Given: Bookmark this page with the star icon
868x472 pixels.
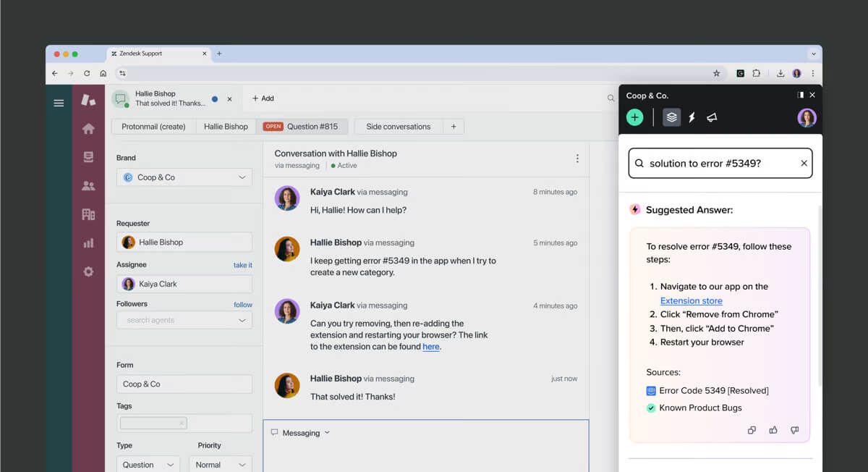Looking at the screenshot, I should [x=717, y=73].
